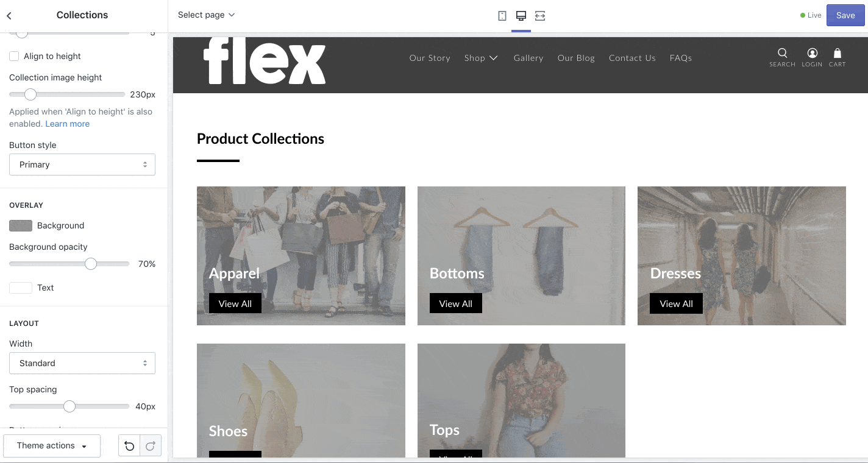This screenshot has width=868, height=463.
Task: Redo the last change
Action: point(151,446)
